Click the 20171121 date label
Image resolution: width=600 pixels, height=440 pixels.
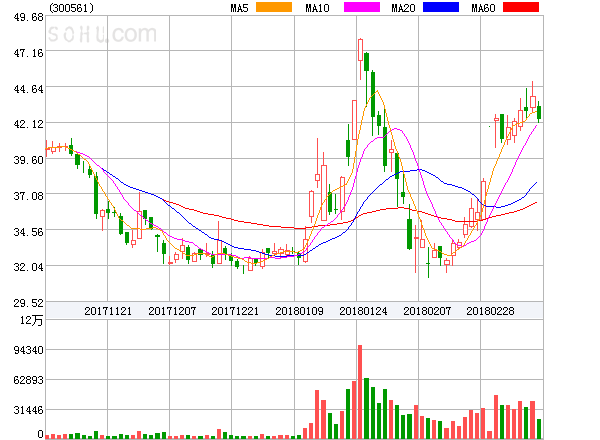108,311
